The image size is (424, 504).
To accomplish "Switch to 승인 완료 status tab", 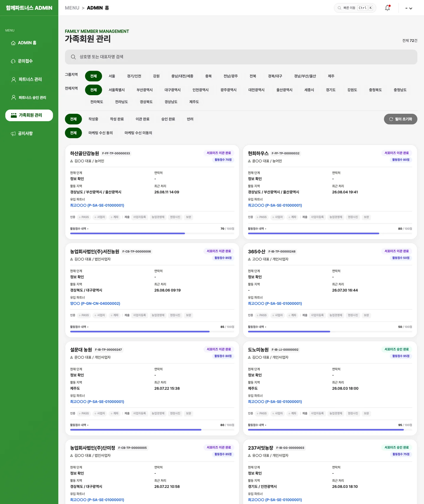I will coord(168,119).
